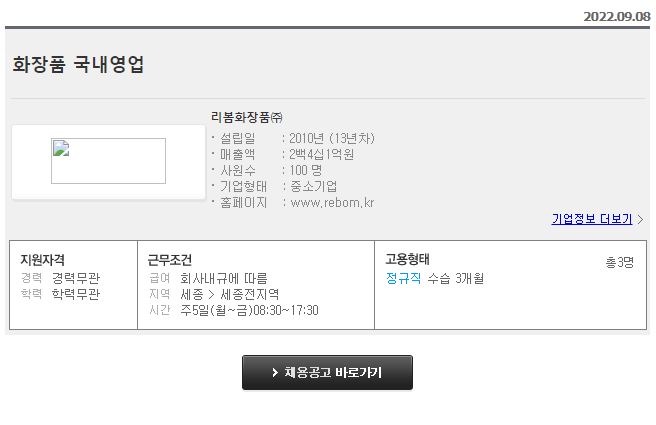
Task: Click the homepage www.rebom.kr text
Action: click(332, 202)
